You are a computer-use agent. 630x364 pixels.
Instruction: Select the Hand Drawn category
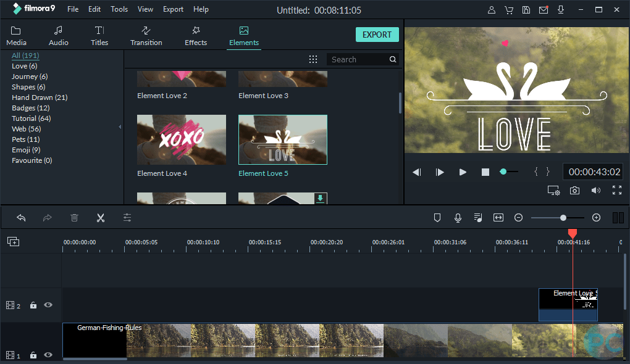tap(40, 97)
